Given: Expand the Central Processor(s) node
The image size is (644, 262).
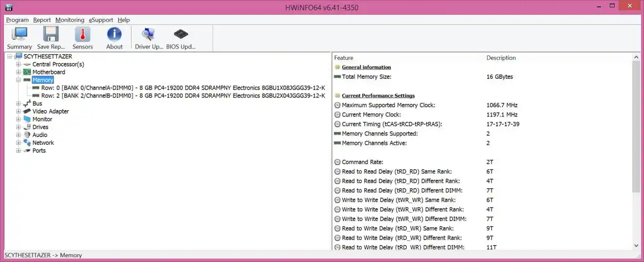Looking at the screenshot, I should click(x=19, y=64).
